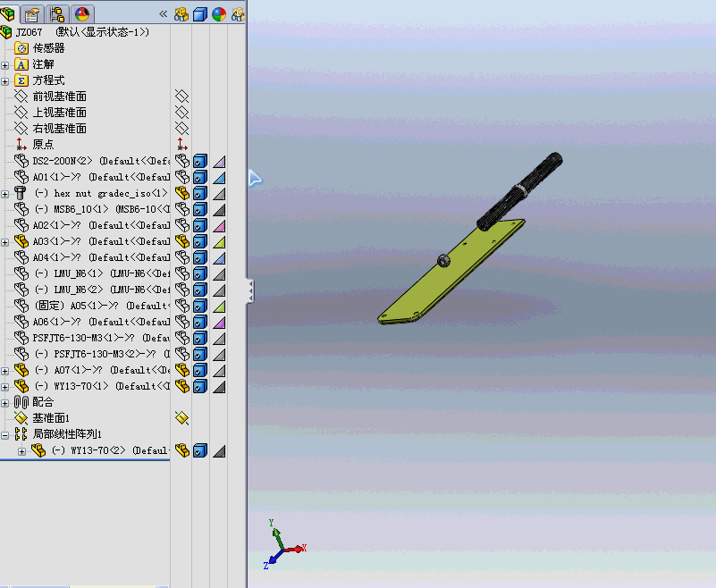
Task: Expand the WY13-70<2> pattern instance
Action: click(21, 451)
